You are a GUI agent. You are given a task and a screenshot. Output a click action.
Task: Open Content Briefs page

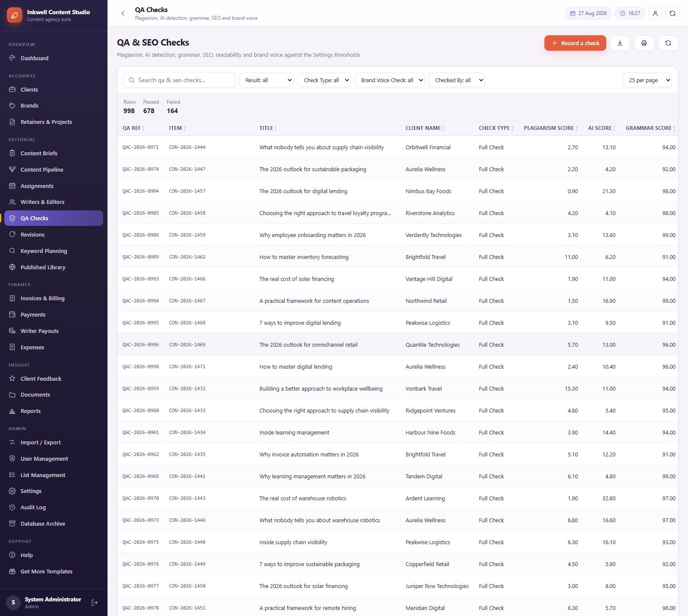click(x=54, y=153)
